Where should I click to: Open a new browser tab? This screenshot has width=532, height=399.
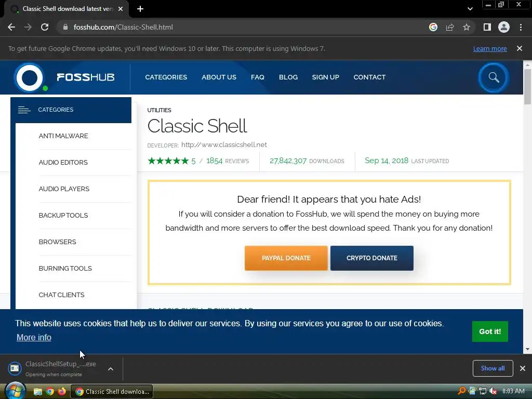click(x=140, y=9)
